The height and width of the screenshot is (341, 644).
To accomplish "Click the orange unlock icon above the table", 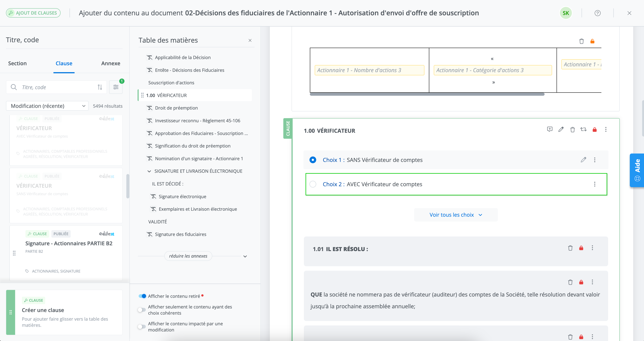I will tap(592, 41).
